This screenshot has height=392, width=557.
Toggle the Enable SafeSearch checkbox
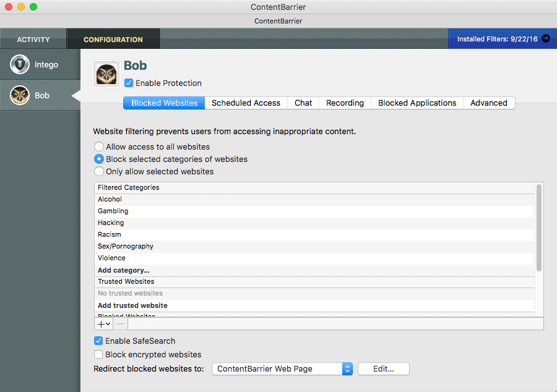[x=98, y=341]
